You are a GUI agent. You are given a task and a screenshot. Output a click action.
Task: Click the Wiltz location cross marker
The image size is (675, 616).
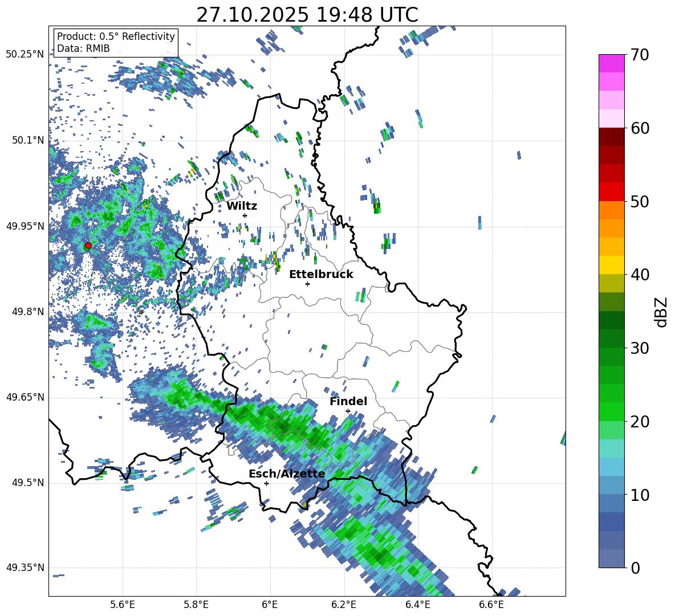click(x=245, y=215)
